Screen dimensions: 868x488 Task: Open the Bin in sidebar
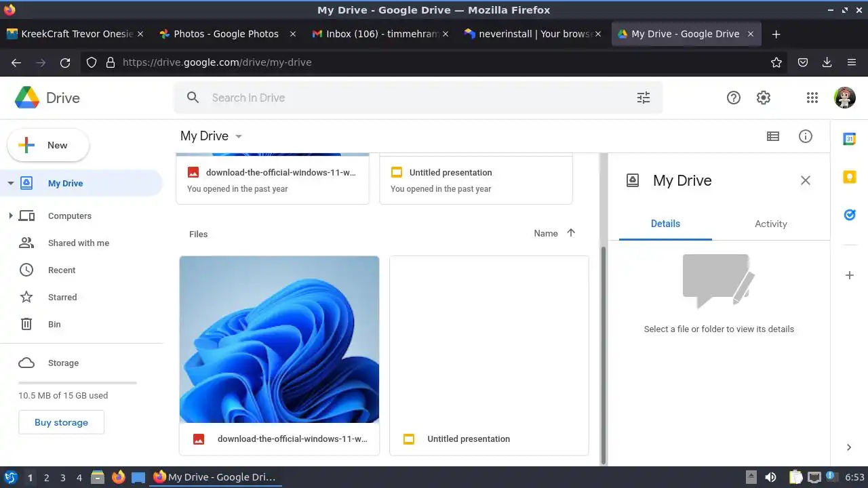[x=54, y=324]
